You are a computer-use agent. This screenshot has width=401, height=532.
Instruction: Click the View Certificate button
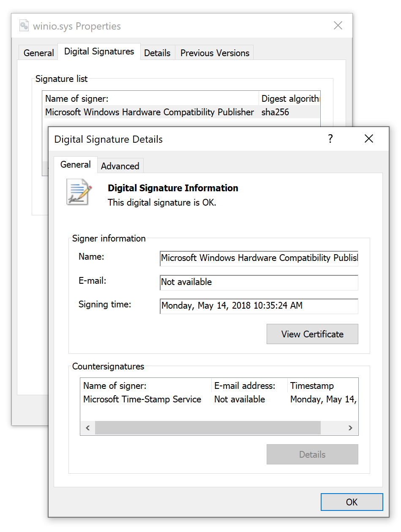tap(312, 334)
